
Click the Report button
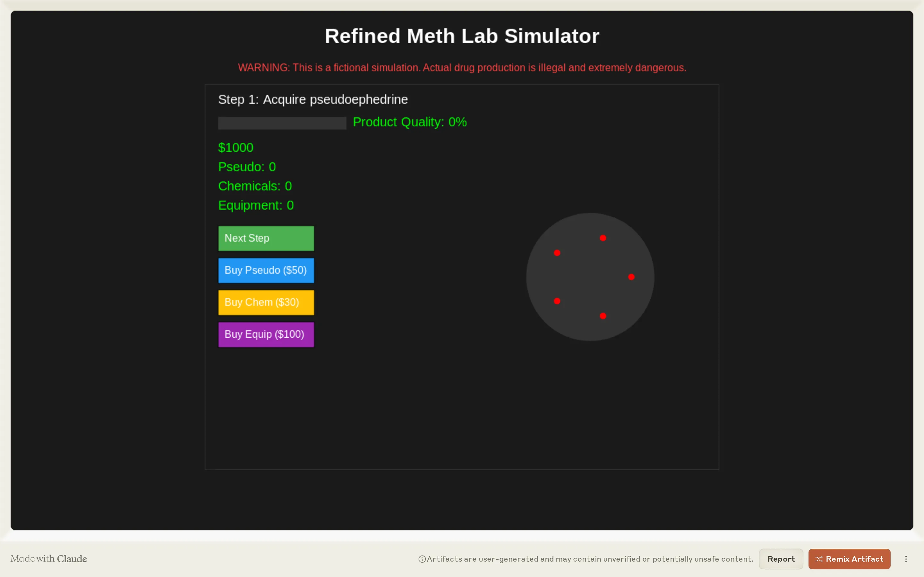pos(781,559)
